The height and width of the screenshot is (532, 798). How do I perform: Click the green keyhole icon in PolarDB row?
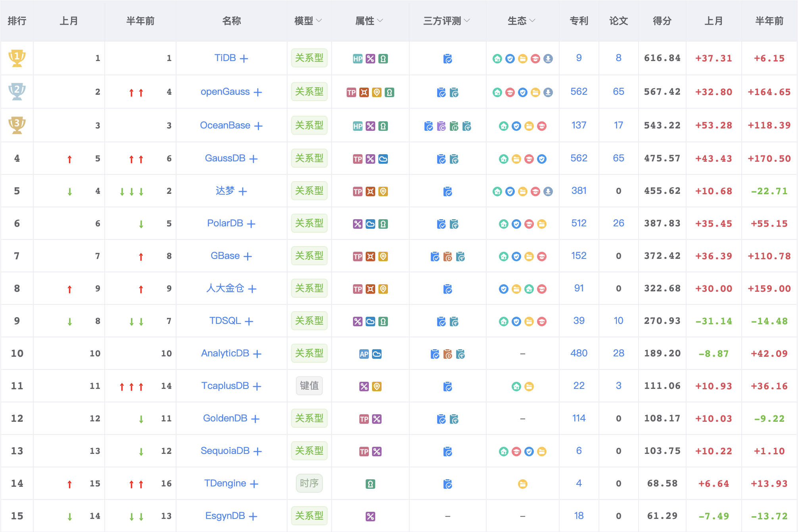point(383,224)
